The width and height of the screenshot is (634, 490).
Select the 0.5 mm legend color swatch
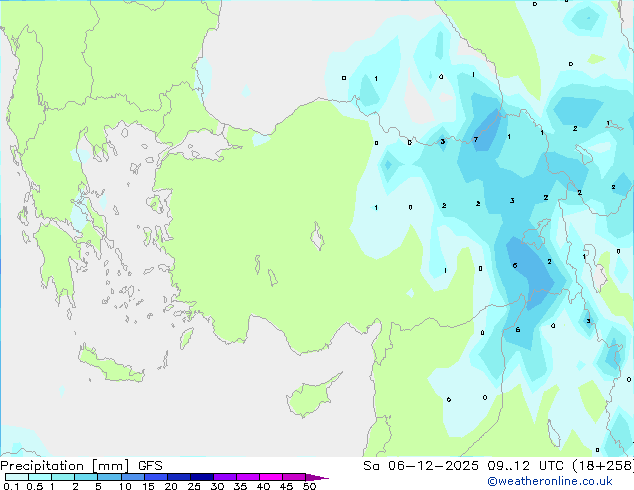[x=40, y=477]
